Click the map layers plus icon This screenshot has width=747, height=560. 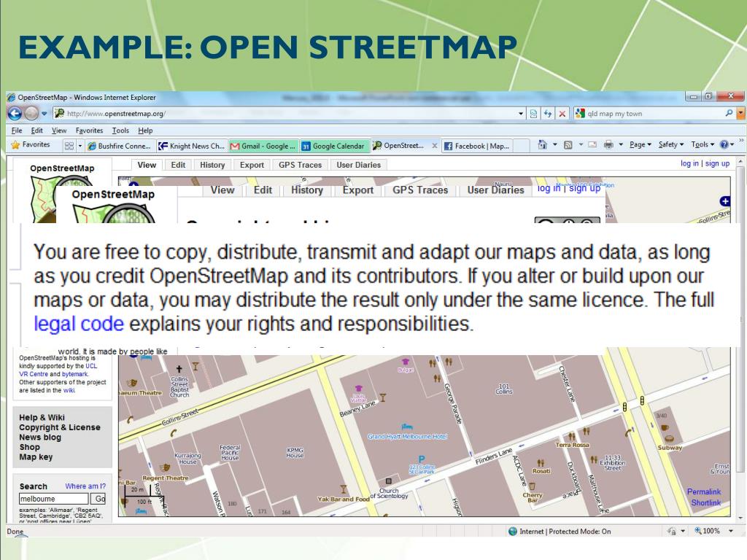tap(724, 201)
